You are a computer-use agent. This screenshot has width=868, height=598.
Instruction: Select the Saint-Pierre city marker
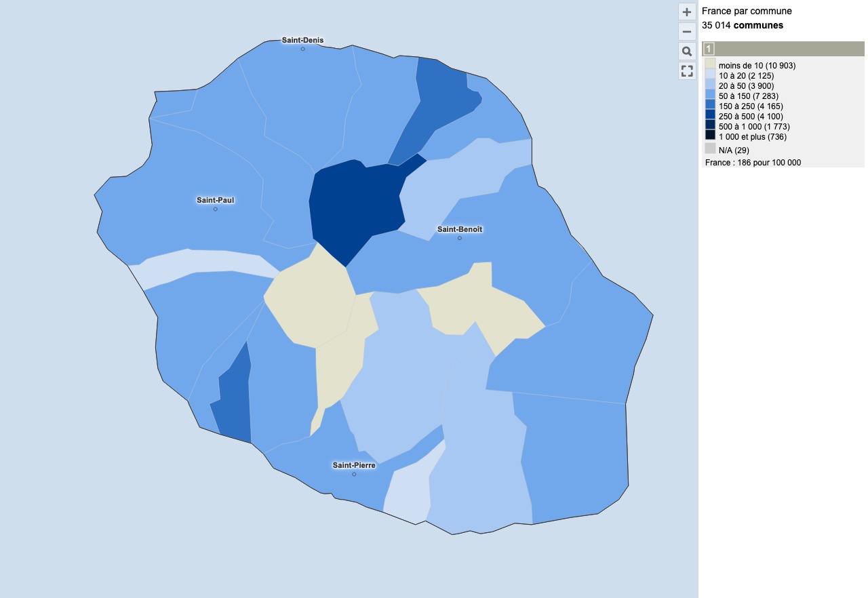[354, 474]
